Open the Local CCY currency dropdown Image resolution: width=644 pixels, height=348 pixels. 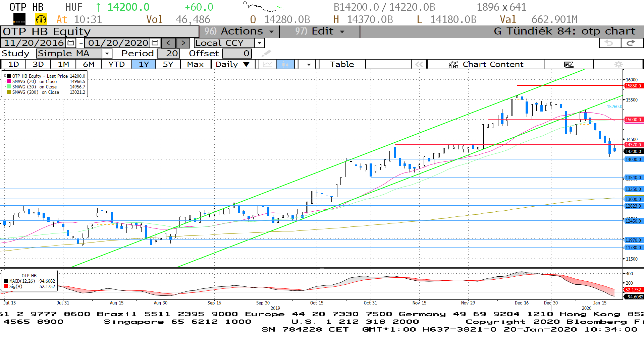tap(259, 43)
